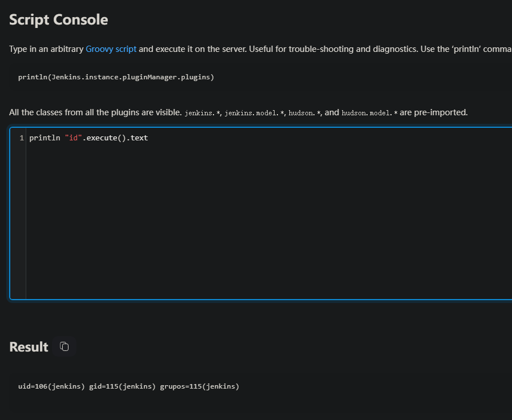Place cursor on println keyword in editor
Screen dimensions: 512x420
coord(45,138)
